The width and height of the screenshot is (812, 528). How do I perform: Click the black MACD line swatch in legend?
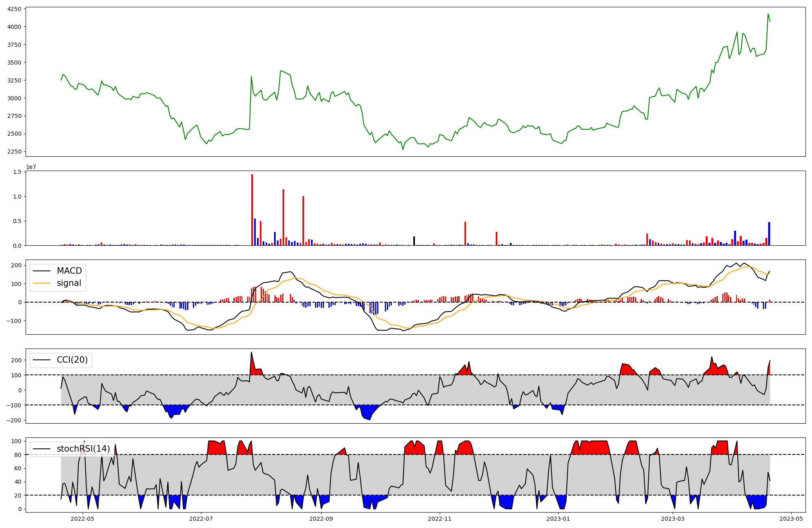[x=41, y=271]
